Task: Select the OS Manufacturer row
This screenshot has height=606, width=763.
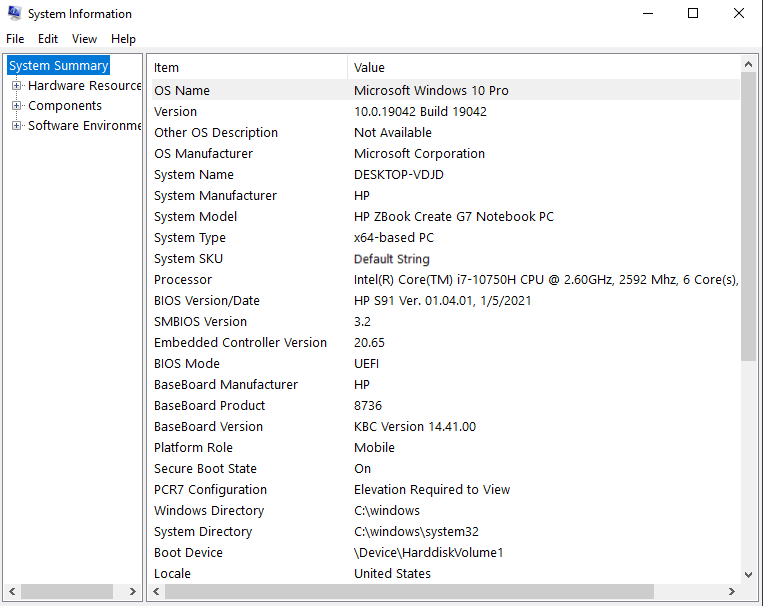Action: pyautogui.click(x=446, y=153)
